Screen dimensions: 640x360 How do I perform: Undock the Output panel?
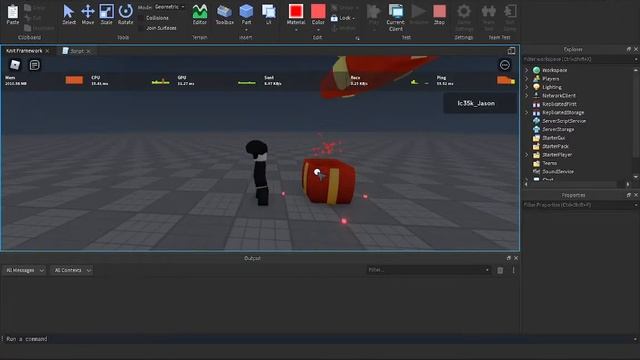(509, 258)
